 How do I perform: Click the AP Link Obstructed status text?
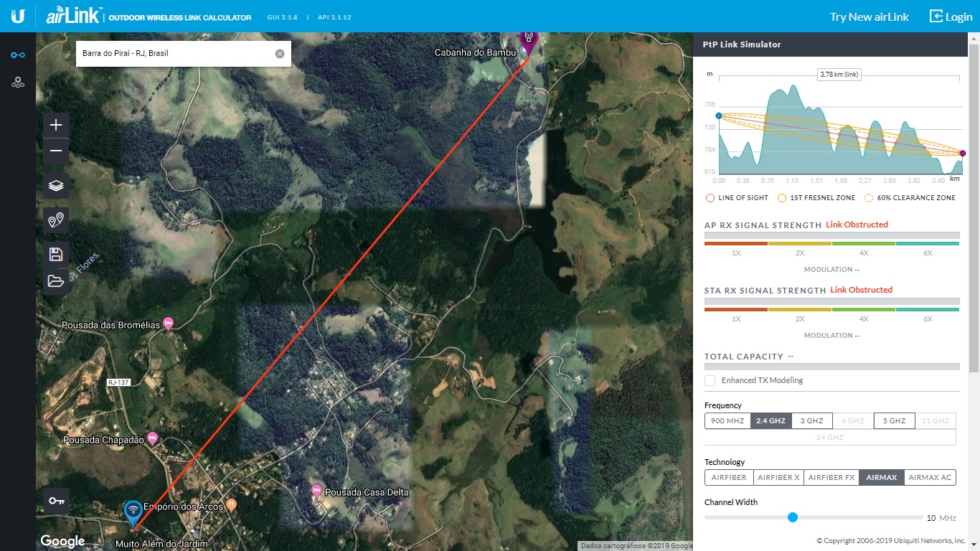[x=857, y=225]
